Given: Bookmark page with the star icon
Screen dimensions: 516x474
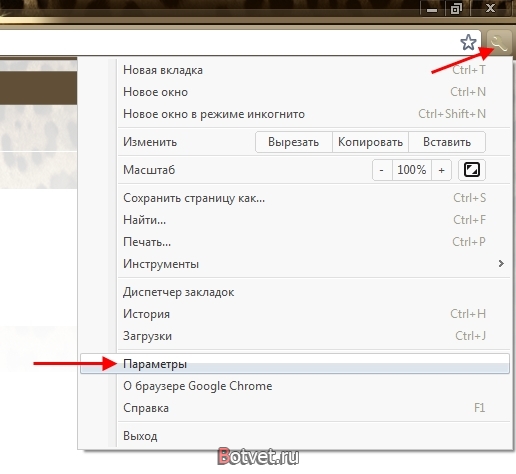Looking at the screenshot, I should click(x=468, y=42).
